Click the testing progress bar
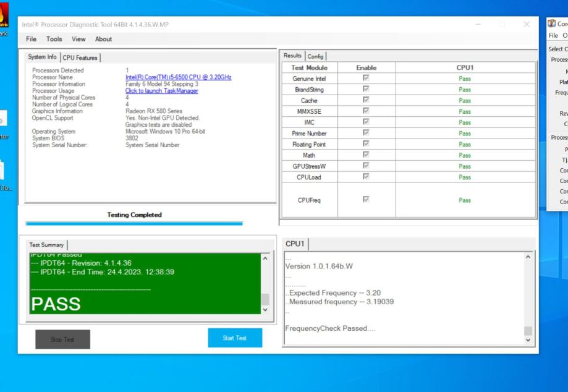The height and width of the screenshot is (392, 568). pyautogui.click(x=134, y=224)
